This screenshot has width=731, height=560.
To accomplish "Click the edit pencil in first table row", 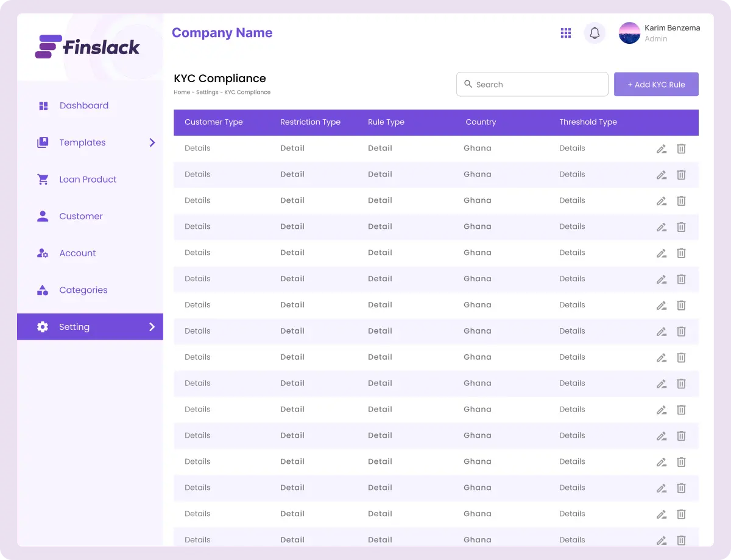I will click(661, 149).
